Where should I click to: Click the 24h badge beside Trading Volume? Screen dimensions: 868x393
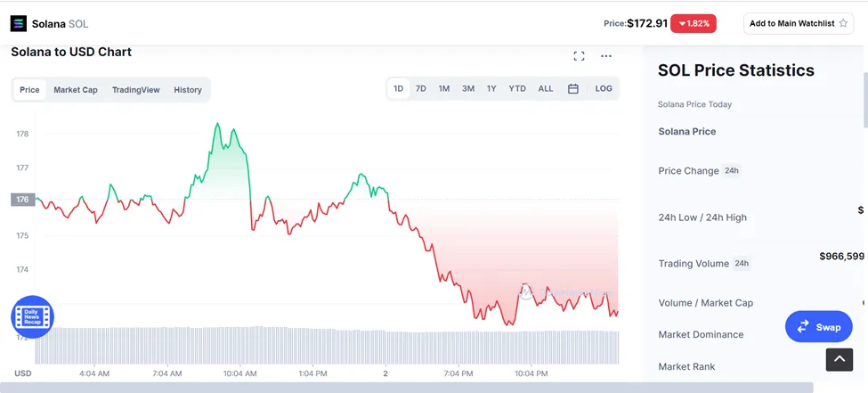click(x=742, y=263)
